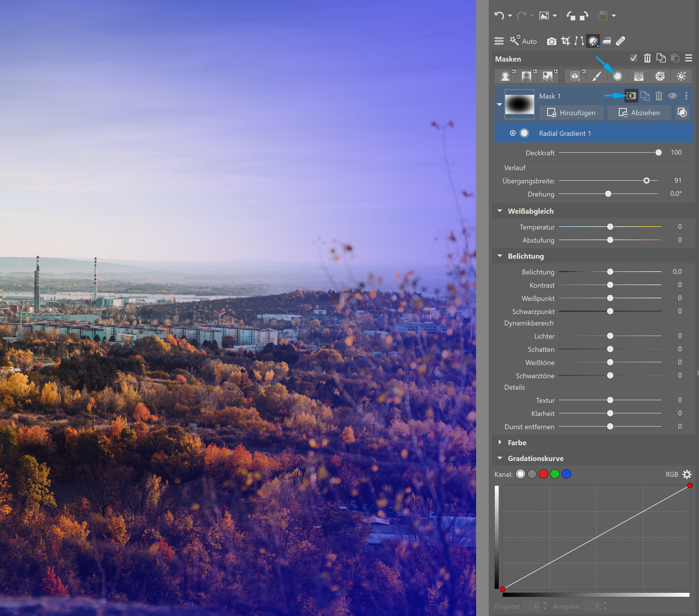Collapse the Weißabgleich section
Image resolution: width=699 pixels, height=616 pixels.
point(500,211)
